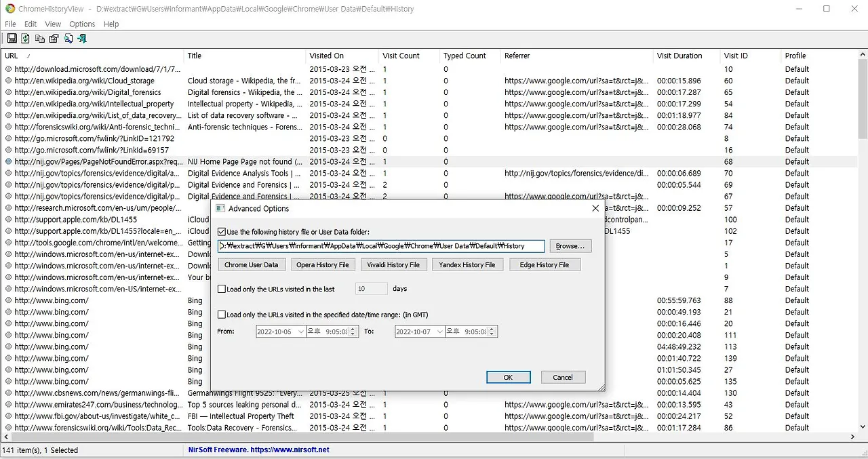
Task: Click the row icon for wiki/List_of_data_recovery URL
Action: [x=9, y=115]
